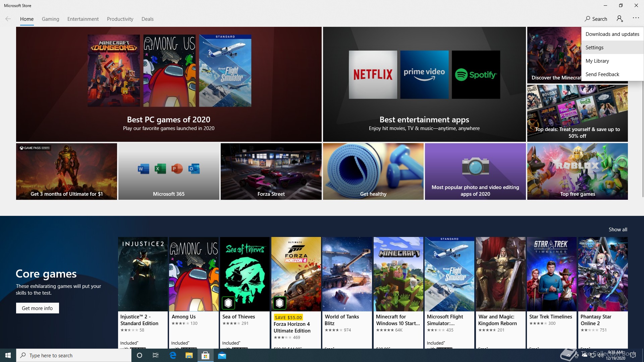Open Prime Video app tile
The width and height of the screenshot is (644, 362).
424,74
